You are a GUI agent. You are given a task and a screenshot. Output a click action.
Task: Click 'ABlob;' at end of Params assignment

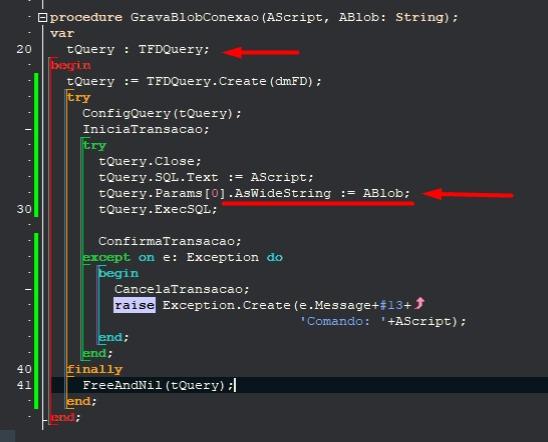pyautogui.click(x=386, y=193)
